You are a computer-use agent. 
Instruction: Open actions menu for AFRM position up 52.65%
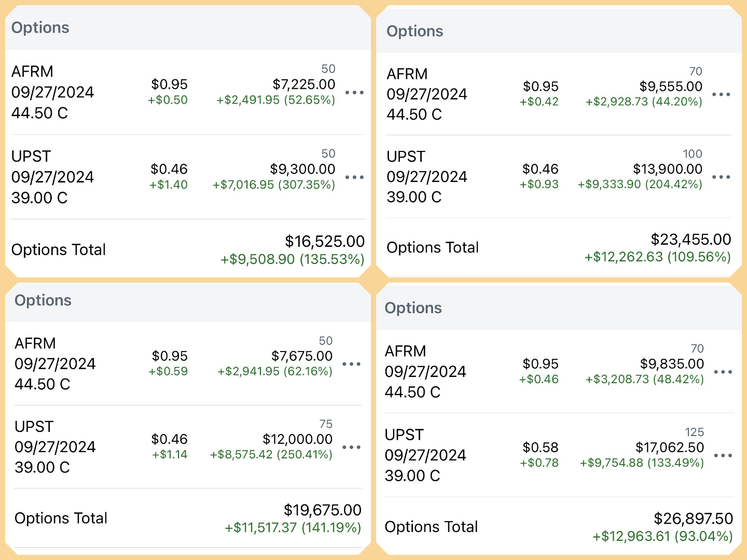pyautogui.click(x=355, y=92)
